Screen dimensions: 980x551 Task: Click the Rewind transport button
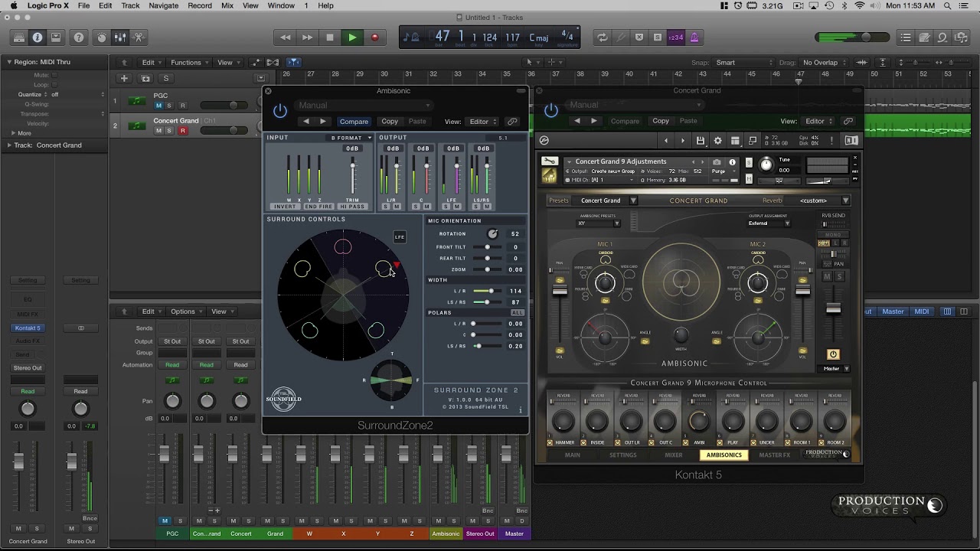pos(286,37)
